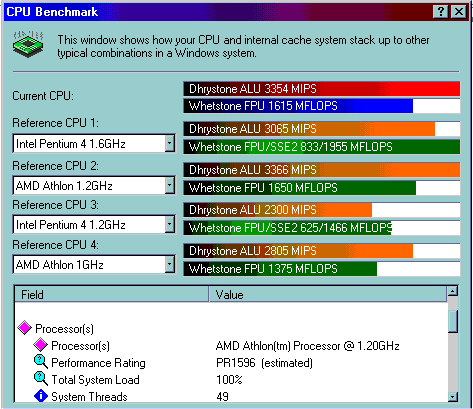Click the blue info icon beside System Threads

(x=41, y=396)
